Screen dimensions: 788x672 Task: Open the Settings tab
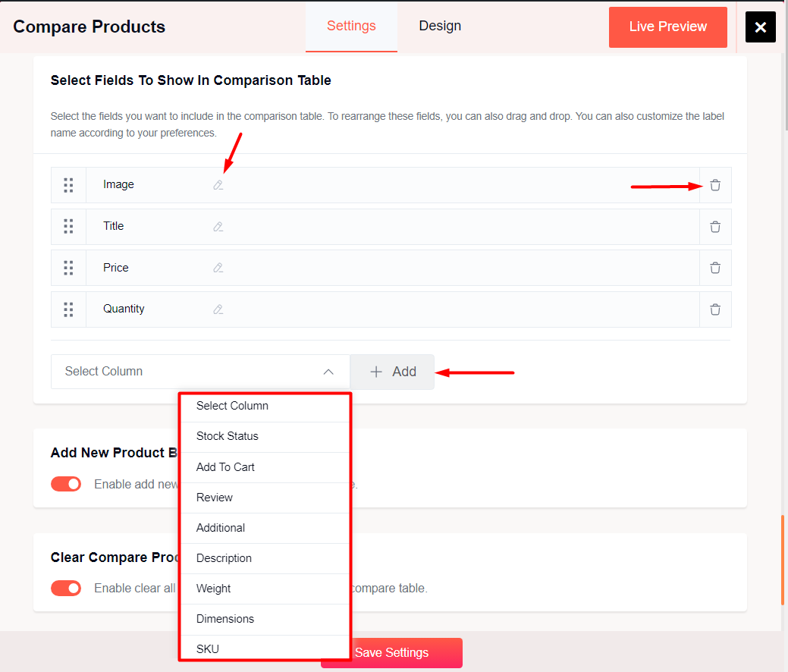351,27
